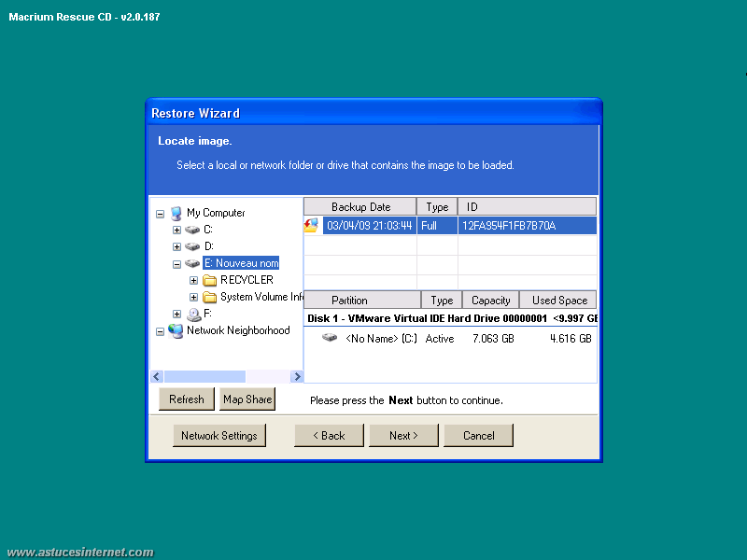Go back with the Back button
Viewport: 747px width, 560px height.
pos(329,435)
